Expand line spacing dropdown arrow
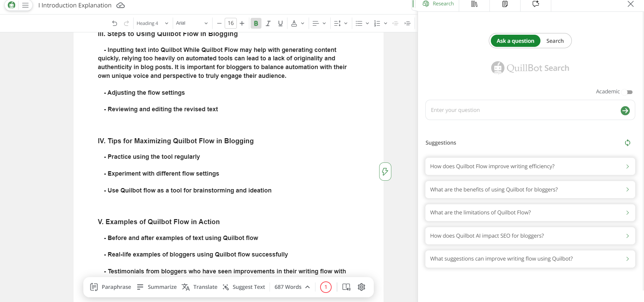The height and width of the screenshot is (302, 644). (346, 23)
